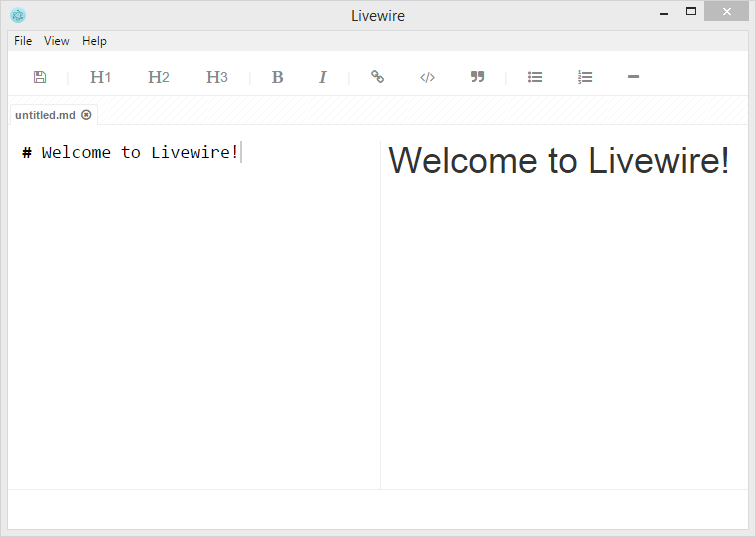Toggle bold text formatting
The height and width of the screenshot is (537, 756).
click(x=277, y=77)
